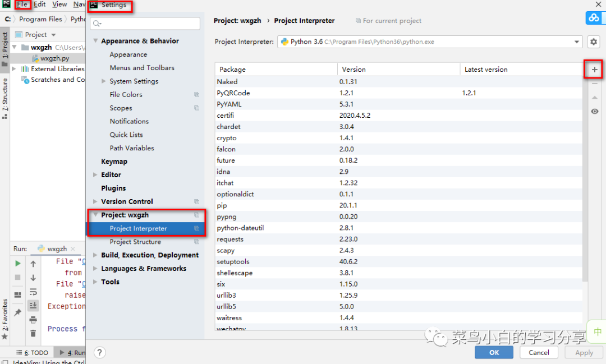Click copy icon next to Project Structure

tap(197, 242)
